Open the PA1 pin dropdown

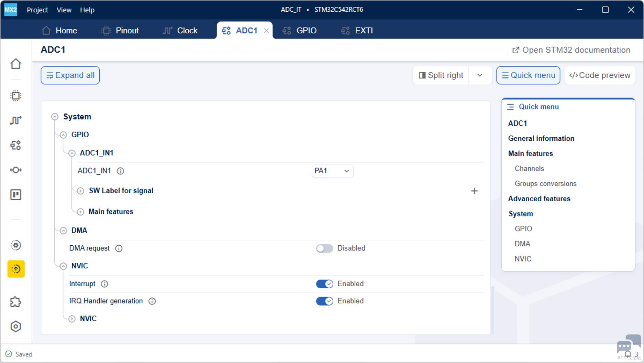tap(332, 171)
